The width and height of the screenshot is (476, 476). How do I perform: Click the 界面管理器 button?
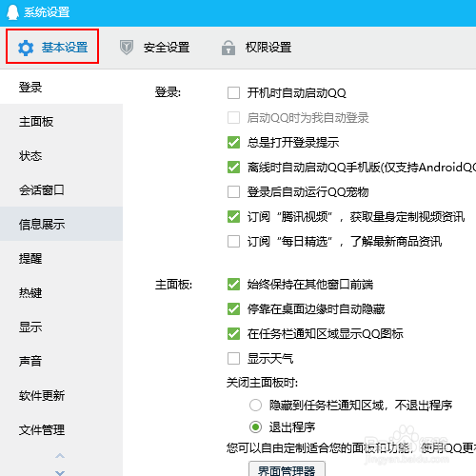point(287,468)
